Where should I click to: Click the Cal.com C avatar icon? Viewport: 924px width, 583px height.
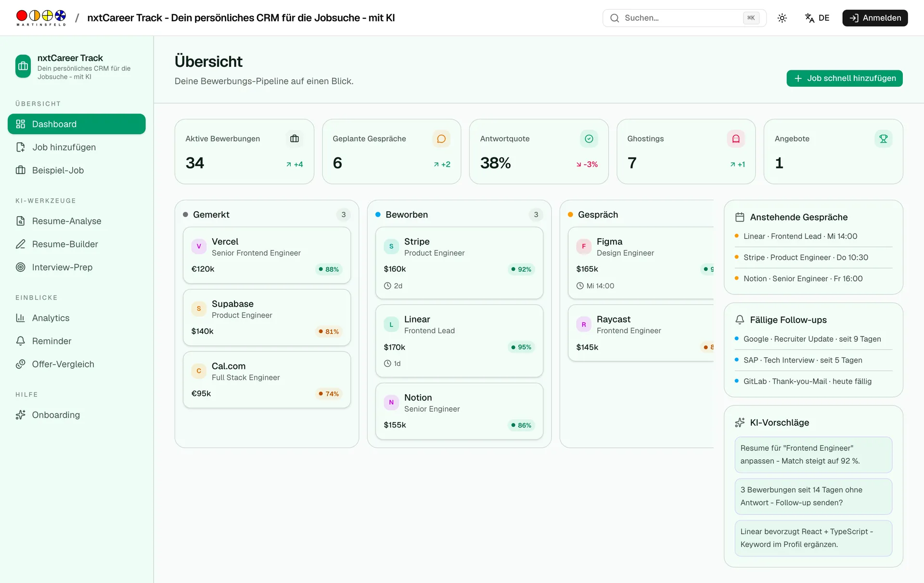pos(199,371)
